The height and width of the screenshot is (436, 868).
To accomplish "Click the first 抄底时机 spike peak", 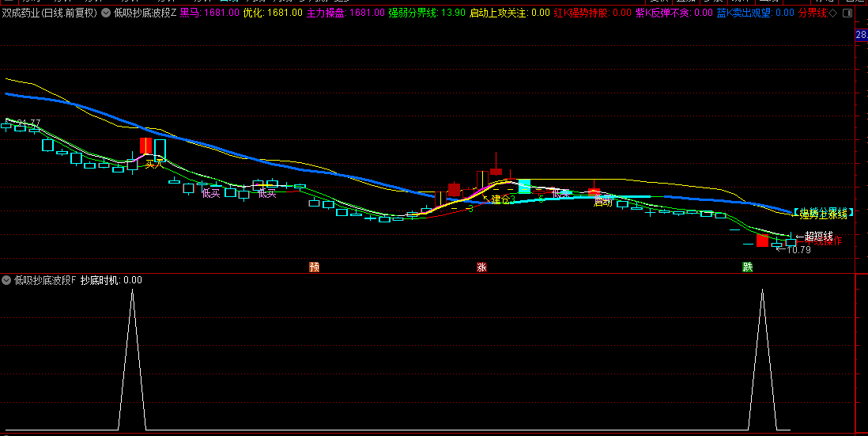I will pyautogui.click(x=132, y=290).
